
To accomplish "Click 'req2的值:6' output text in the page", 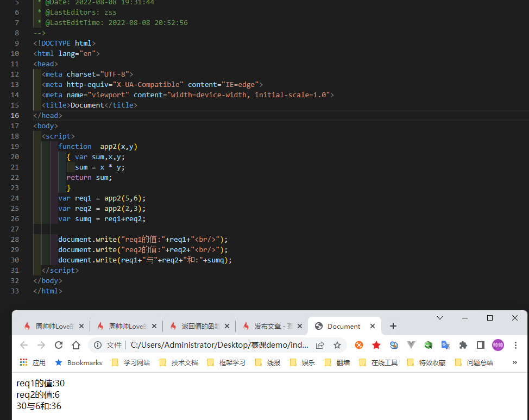I will 38,394.
